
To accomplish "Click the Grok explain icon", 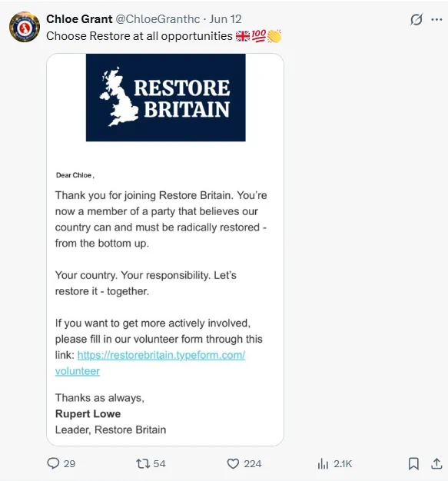I will coord(416,19).
